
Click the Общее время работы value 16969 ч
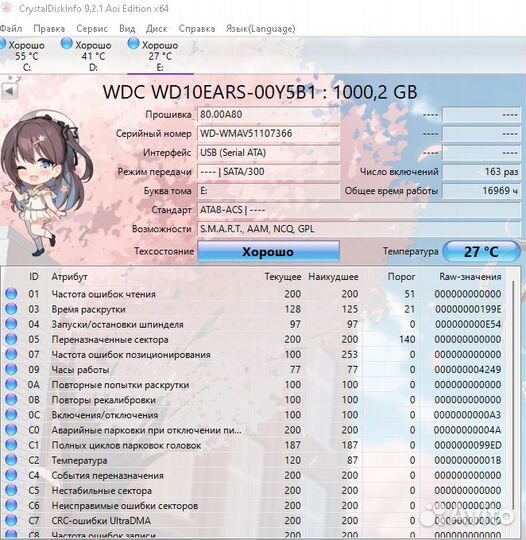481,191
